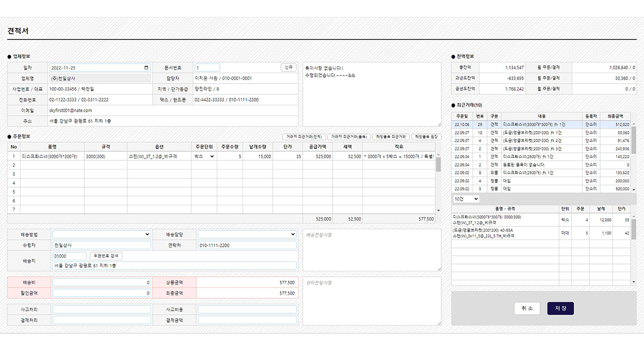The width and height of the screenshot is (644, 351).
Task: Click the 거래처 최근거래(전체) button
Action: [304, 137]
